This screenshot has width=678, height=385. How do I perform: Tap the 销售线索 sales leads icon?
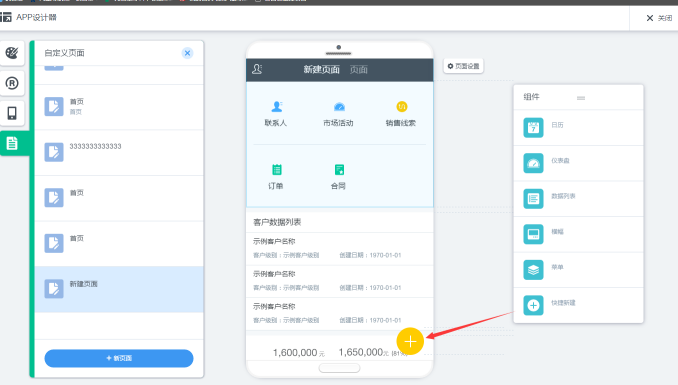(x=402, y=106)
